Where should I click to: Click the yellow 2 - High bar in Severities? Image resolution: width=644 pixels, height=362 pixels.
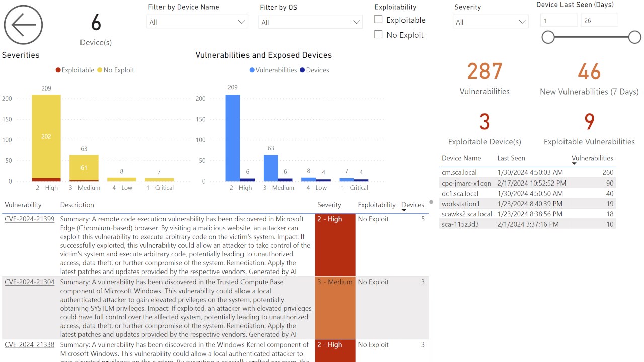click(46, 136)
